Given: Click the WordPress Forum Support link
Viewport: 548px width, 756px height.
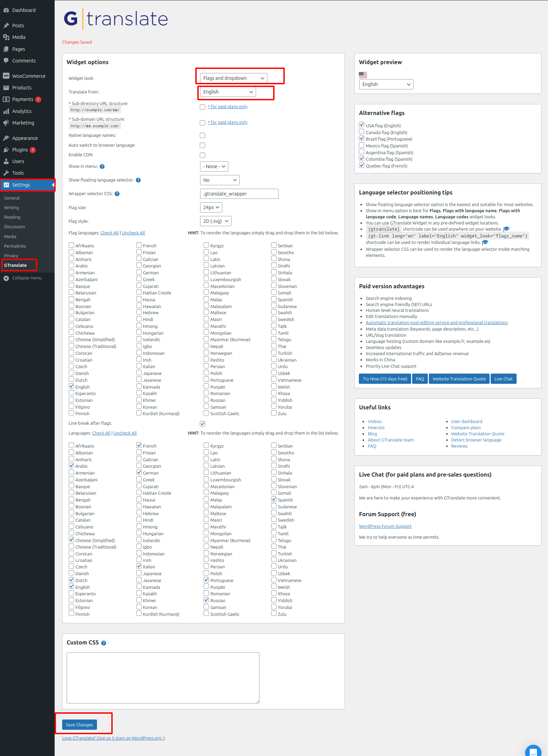Looking at the screenshot, I should click(x=385, y=526).
